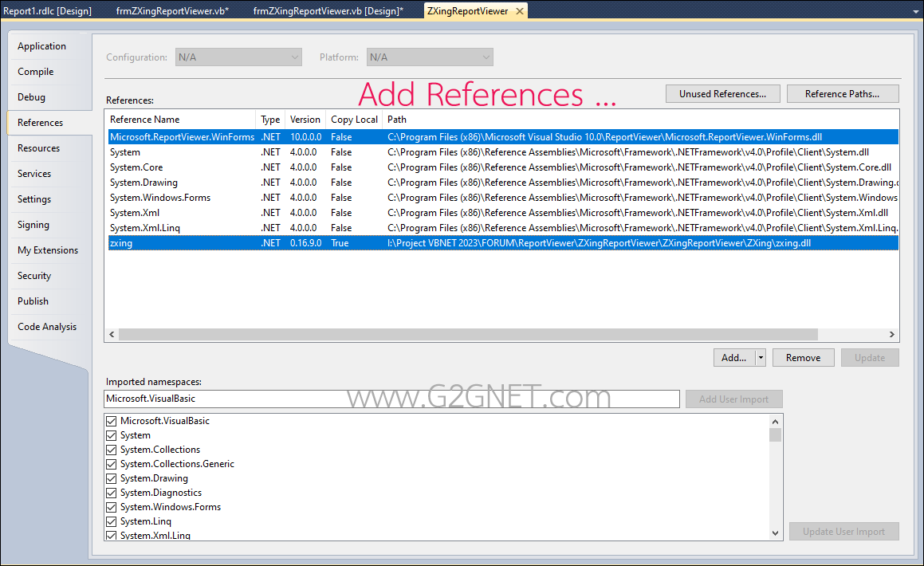
Task: Select the System.Core reference row
Action: [x=503, y=167]
